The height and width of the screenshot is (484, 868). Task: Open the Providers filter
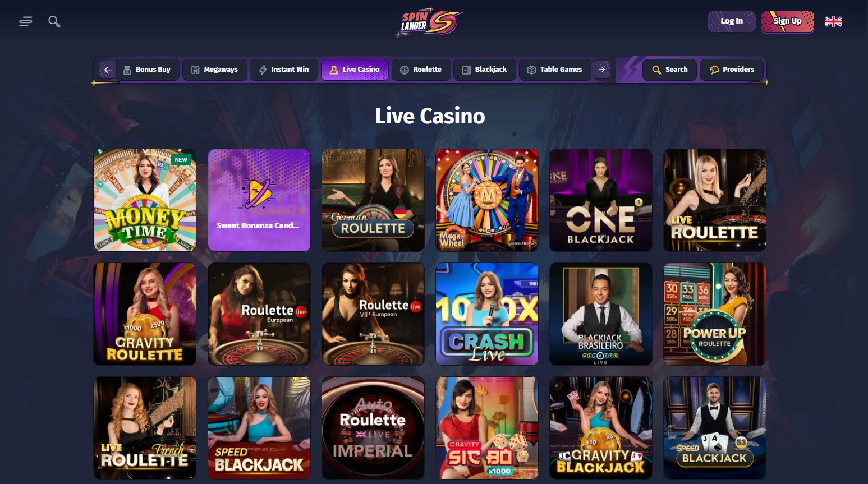(732, 70)
